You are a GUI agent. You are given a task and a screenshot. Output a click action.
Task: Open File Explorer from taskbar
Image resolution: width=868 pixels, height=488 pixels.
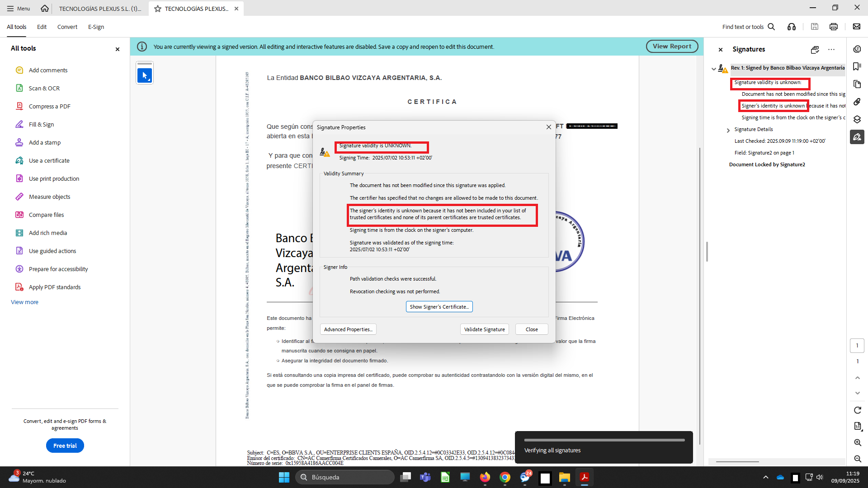[565, 477]
